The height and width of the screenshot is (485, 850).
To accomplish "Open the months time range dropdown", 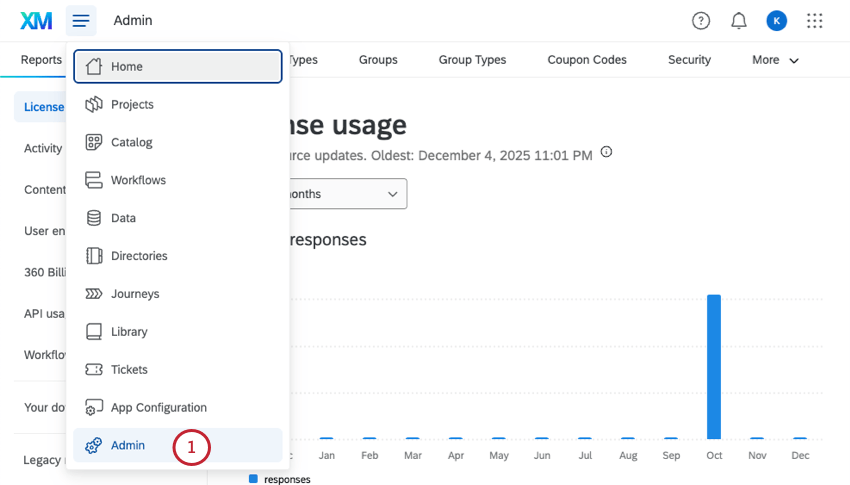I will tap(345, 194).
